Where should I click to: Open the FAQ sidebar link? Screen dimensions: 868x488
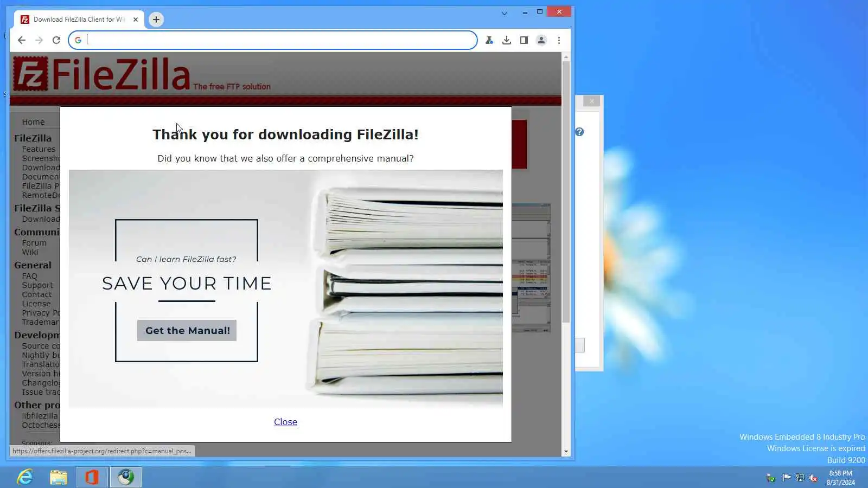point(30,276)
